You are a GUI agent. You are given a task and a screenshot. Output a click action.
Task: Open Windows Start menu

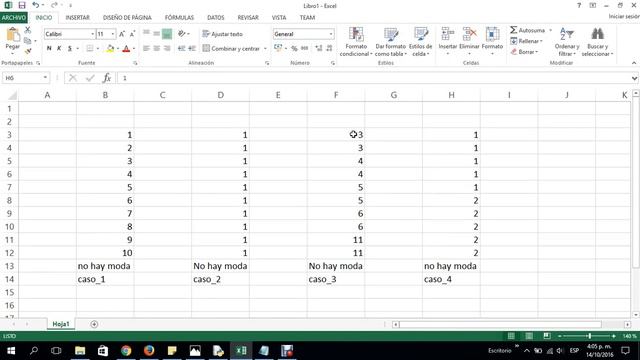[x=11, y=351]
